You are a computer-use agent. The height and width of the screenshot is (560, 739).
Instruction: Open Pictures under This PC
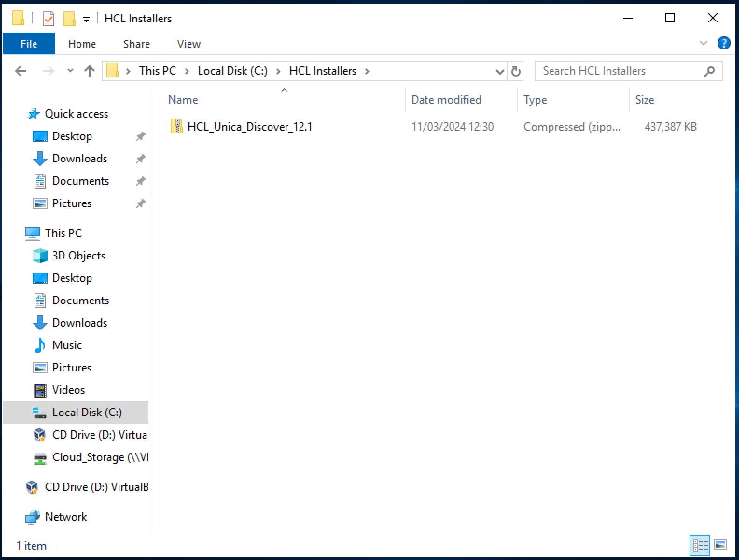click(72, 368)
